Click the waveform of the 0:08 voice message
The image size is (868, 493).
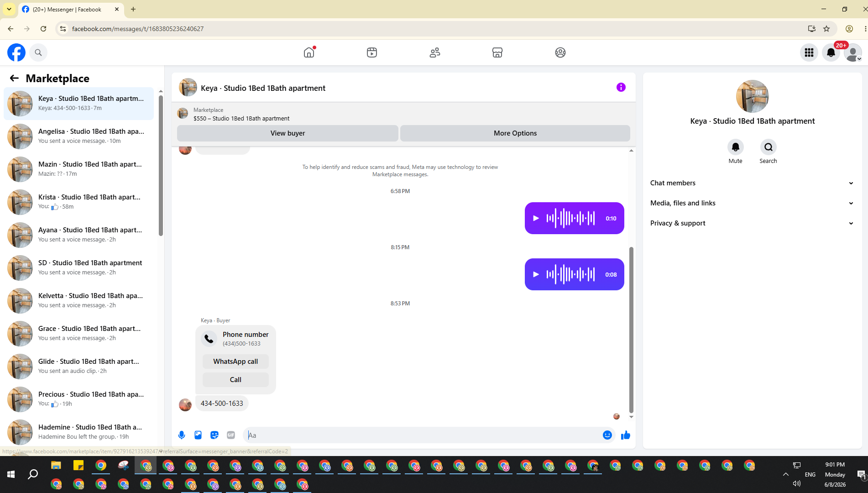(x=570, y=274)
